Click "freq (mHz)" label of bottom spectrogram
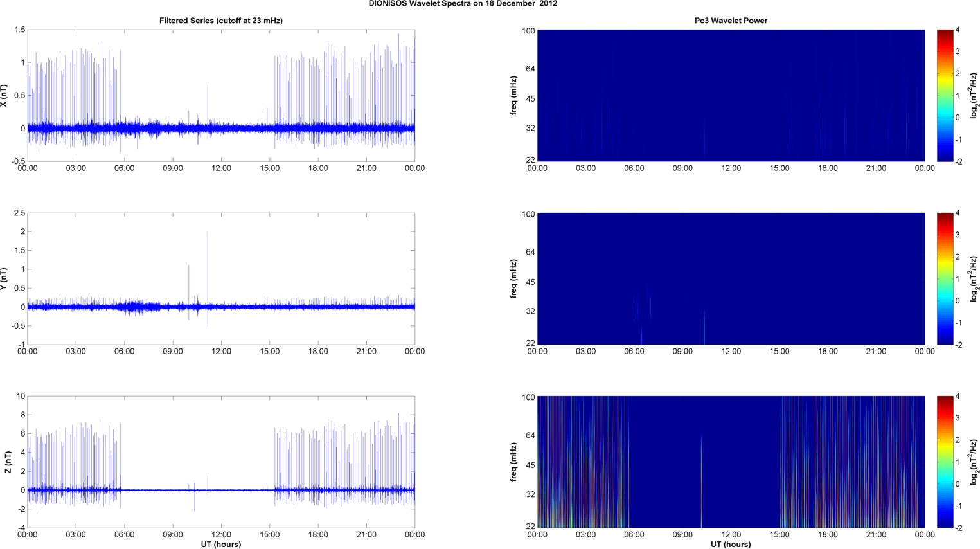The height and width of the screenshot is (549, 980). [x=513, y=462]
